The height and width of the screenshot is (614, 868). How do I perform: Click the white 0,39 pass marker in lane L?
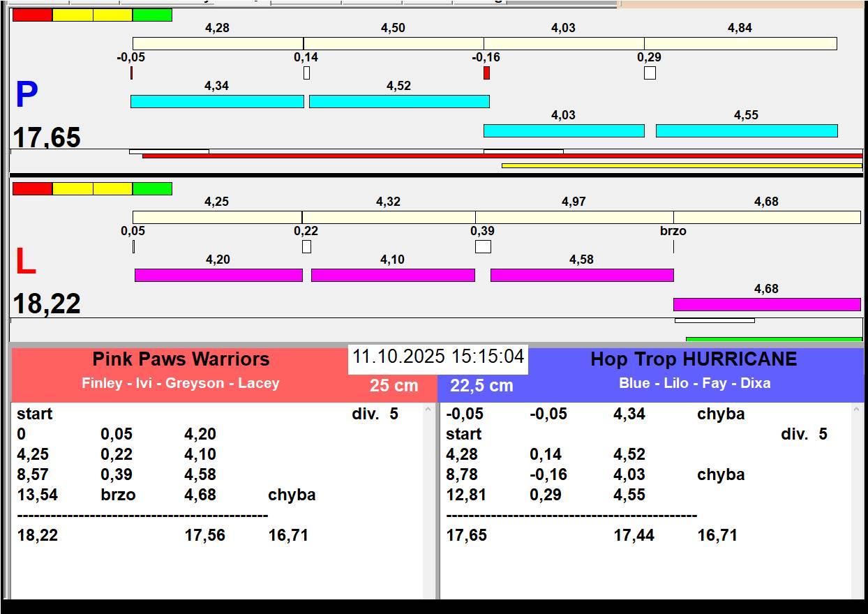tap(483, 246)
